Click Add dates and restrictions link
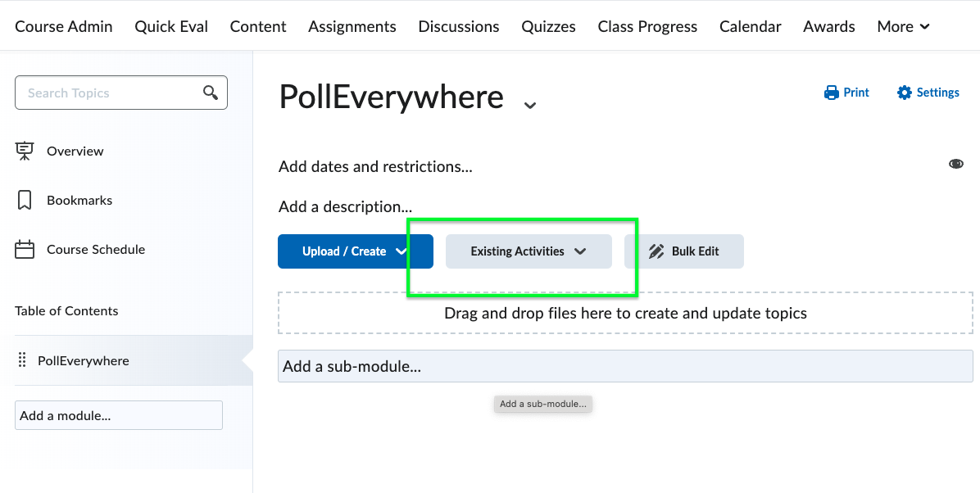 [375, 167]
